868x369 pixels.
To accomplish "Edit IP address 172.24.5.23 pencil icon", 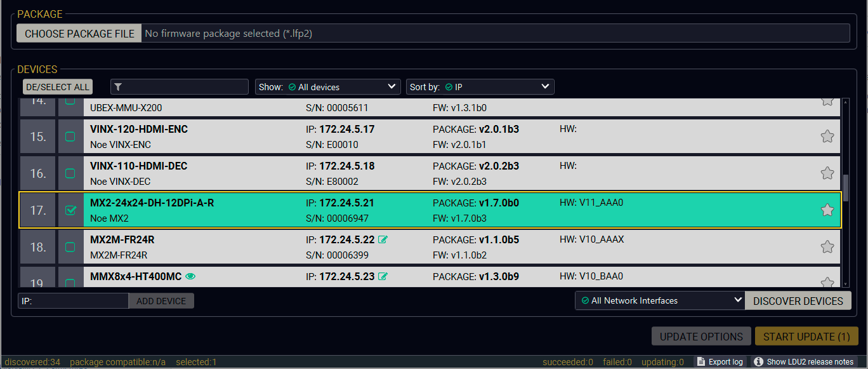I will tap(383, 276).
